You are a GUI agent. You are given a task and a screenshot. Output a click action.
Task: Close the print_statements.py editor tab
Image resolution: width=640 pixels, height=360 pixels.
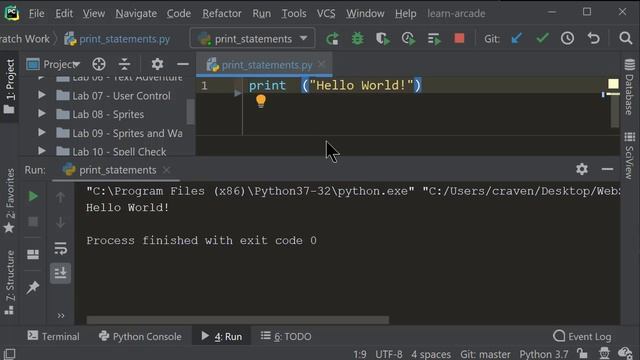pos(322,64)
